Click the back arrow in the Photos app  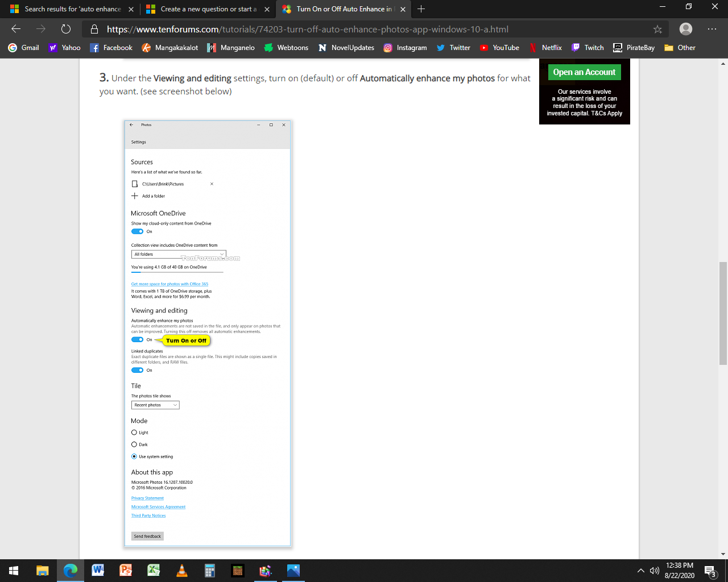coord(131,124)
